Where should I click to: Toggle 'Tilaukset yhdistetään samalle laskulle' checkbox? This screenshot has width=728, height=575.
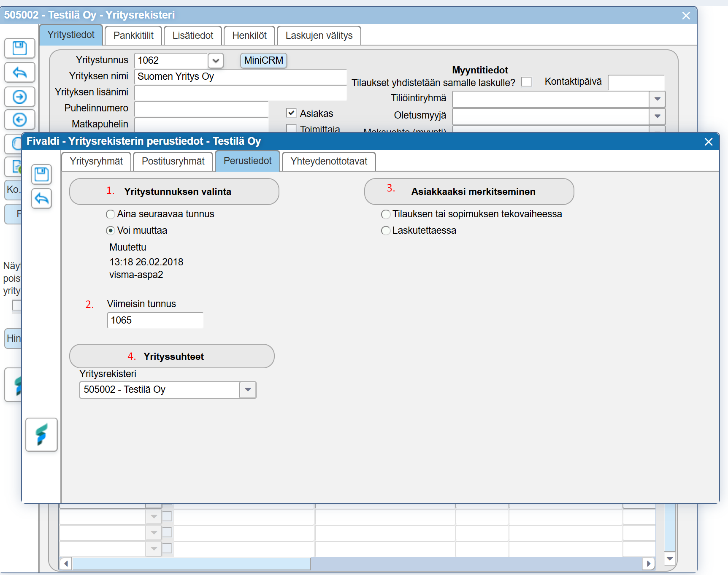[x=526, y=82]
